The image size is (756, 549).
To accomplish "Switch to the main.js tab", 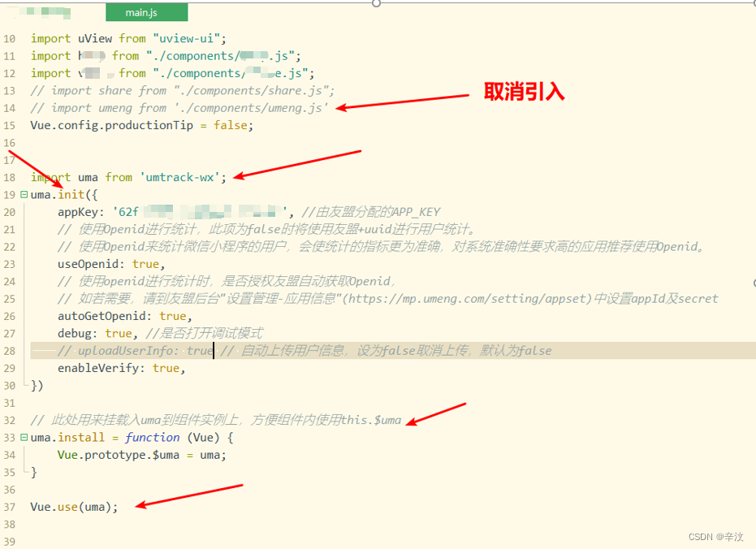I will coord(146,12).
